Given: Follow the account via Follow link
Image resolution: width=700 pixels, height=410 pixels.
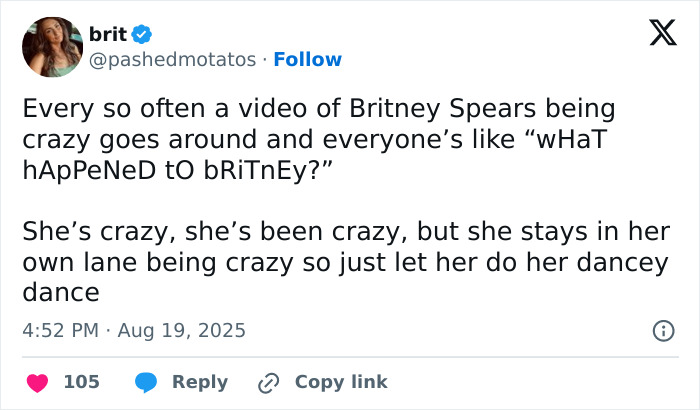Looking at the screenshot, I should click(x=308, y=59).
